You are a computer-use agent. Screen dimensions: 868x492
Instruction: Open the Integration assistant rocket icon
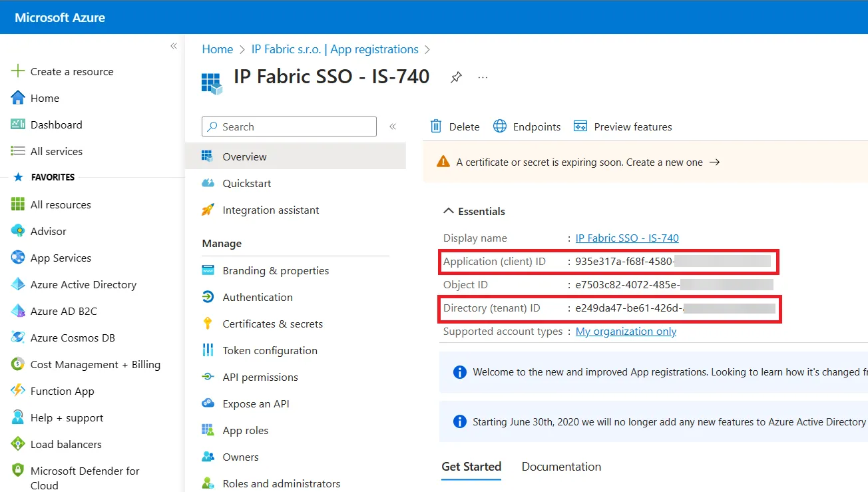tap(208, 210)
